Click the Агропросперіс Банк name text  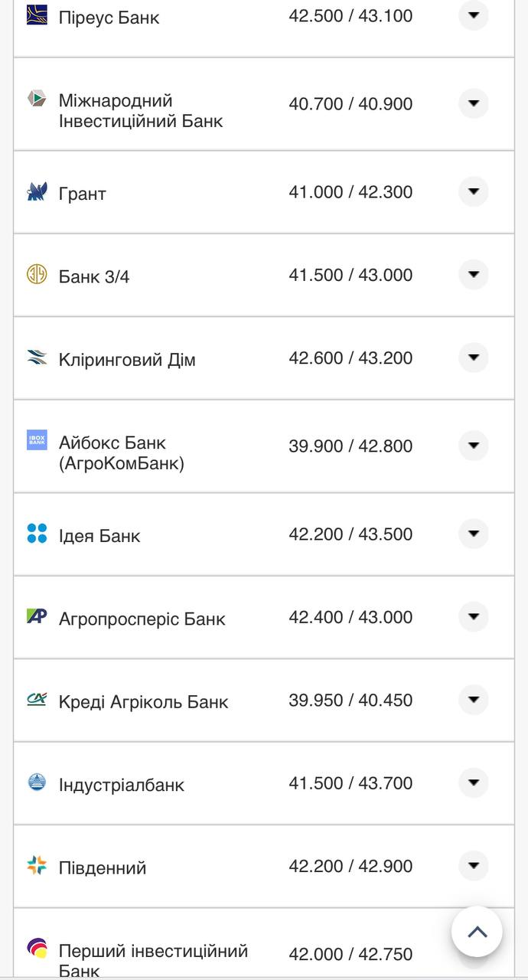tap(142, 617)
